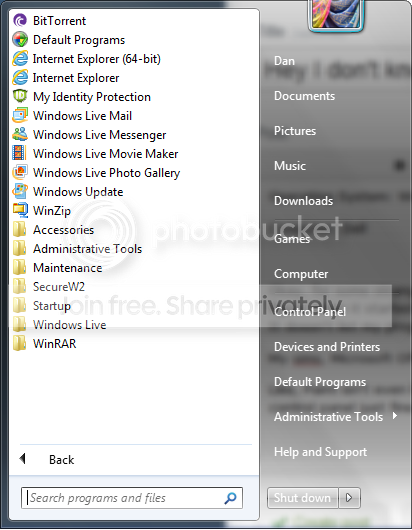The image size is (412, 530).
Task: Click the Administrative Tools folder icon
Action: click(x=19, y=248)
